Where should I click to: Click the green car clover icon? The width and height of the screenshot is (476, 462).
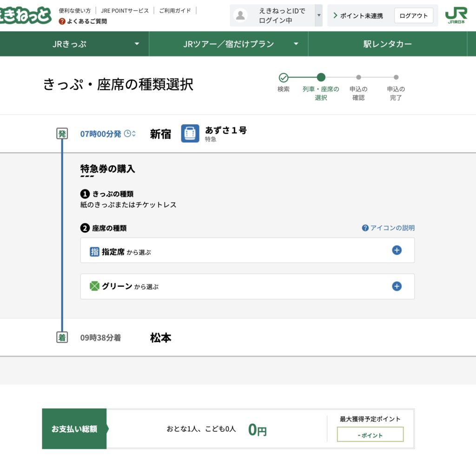click(x=94, y=286)
